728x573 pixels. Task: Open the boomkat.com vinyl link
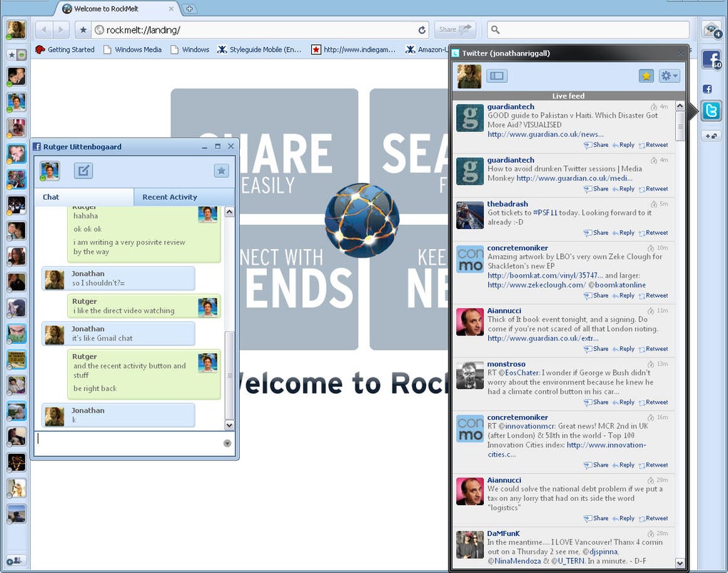click(545, 275)
